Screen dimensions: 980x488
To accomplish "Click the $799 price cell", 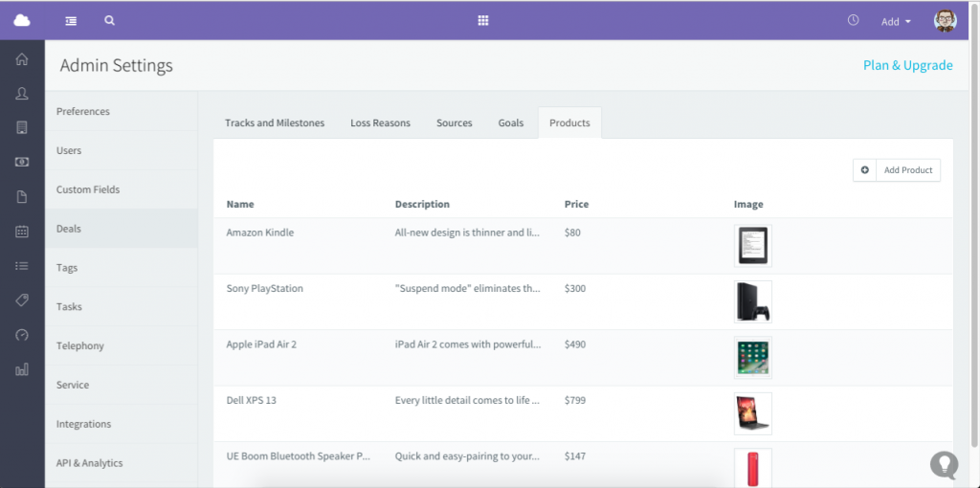I will [x=575, y=400].
